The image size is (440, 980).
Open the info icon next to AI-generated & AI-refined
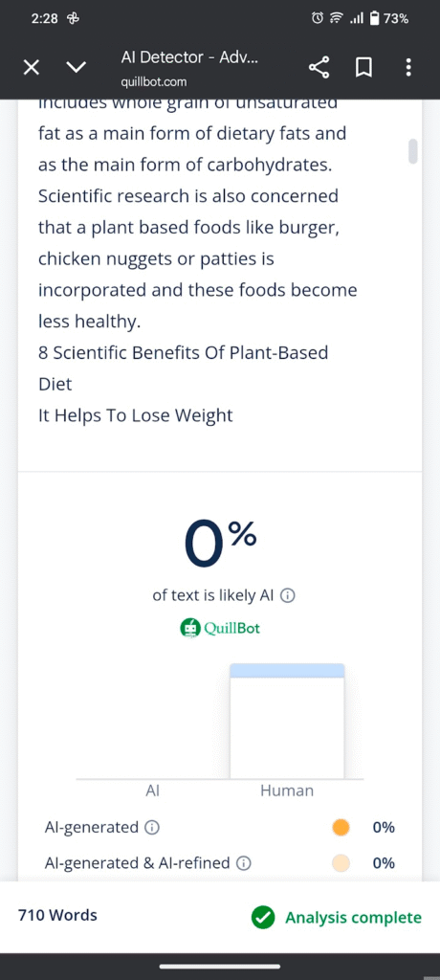(244, 864)
